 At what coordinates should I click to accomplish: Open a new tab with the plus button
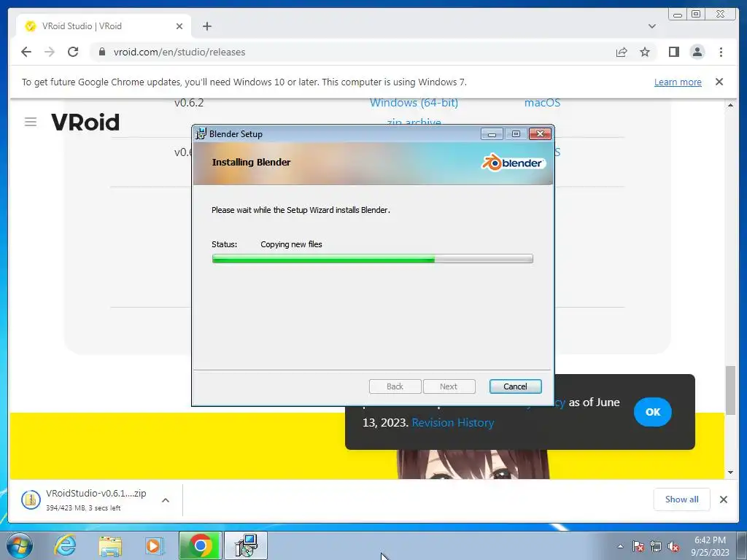[206, 26]
